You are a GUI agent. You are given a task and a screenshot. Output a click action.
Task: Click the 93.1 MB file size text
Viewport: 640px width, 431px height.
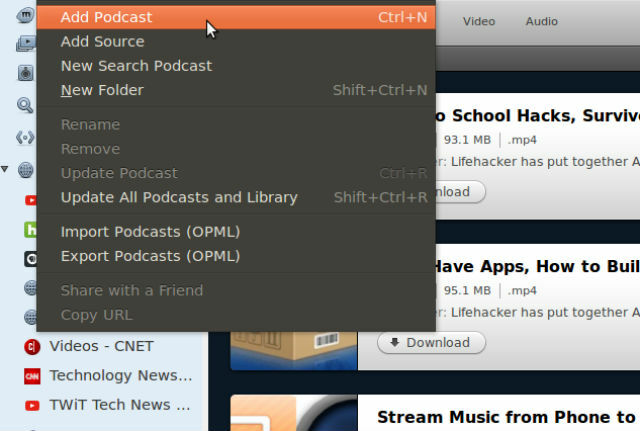[x=467, y=140]
